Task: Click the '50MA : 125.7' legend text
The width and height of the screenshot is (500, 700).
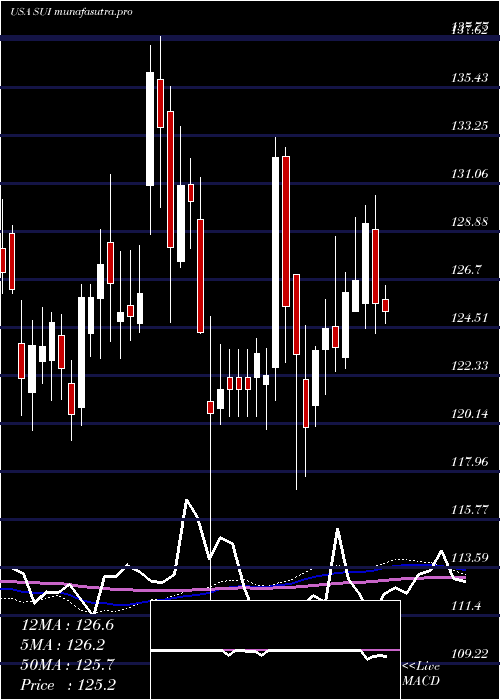Action: click(67, 665)
